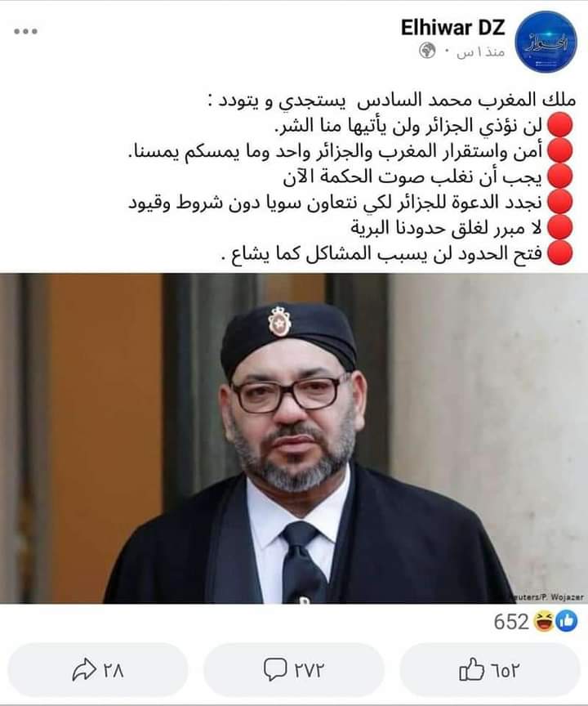Image resolution: width=588 pixels, height=706 pixels.
Task: Tap the thumbs-up Like button
Action: tap(489, 669)
